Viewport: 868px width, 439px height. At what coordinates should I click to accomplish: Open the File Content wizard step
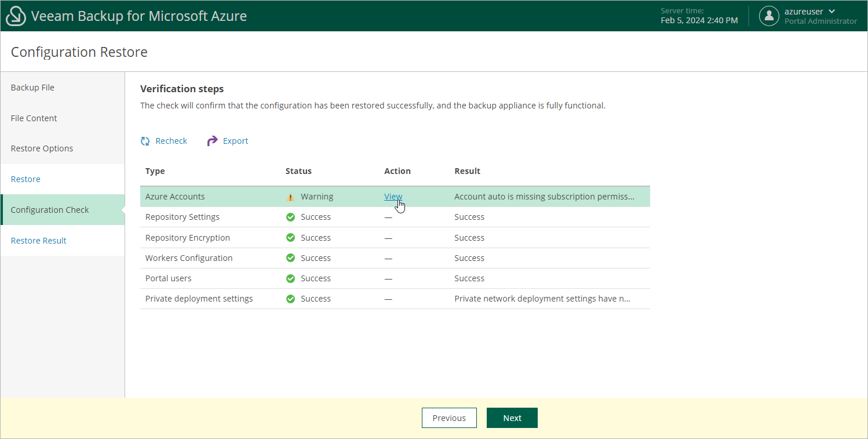[x=63, y=118]
